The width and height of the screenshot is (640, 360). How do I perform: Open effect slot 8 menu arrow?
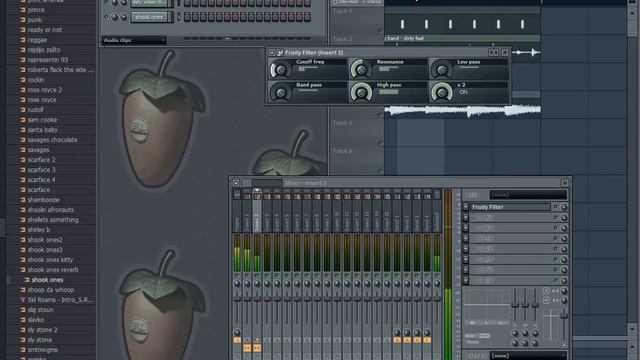[x=466, y=280]
